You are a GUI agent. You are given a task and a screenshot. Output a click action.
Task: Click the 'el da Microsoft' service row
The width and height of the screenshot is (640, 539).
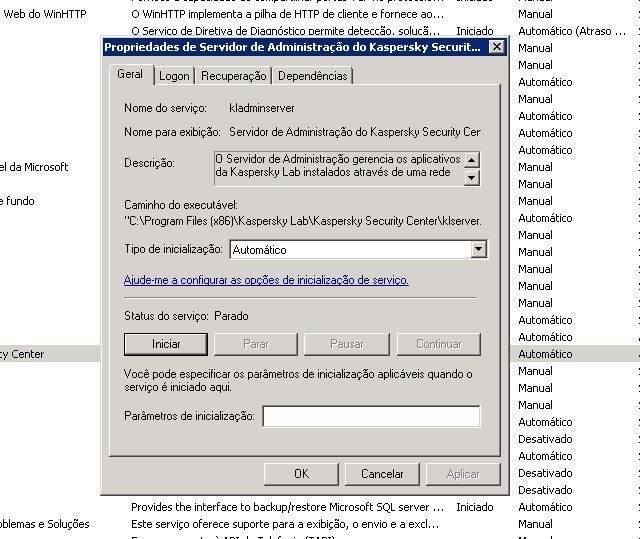coord(34,167)
